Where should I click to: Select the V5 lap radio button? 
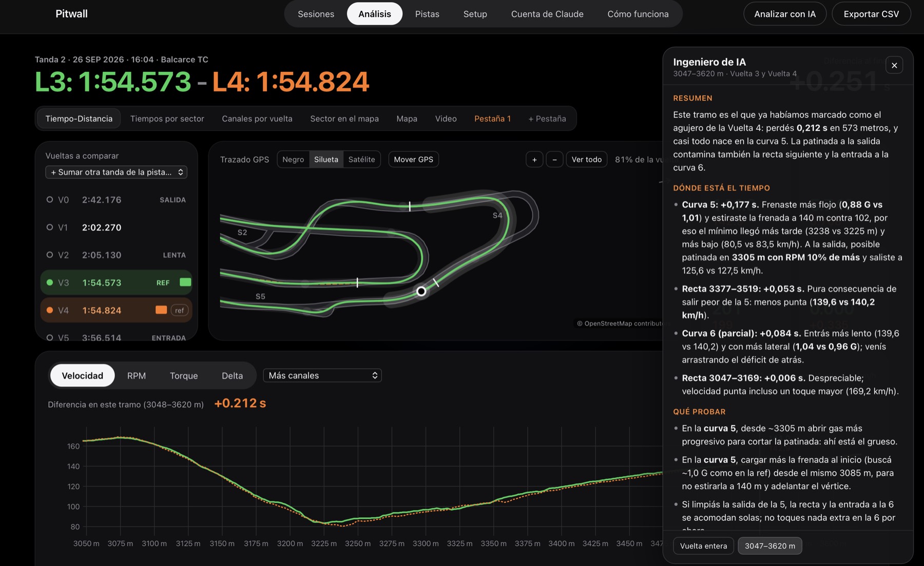click(50, 337)
